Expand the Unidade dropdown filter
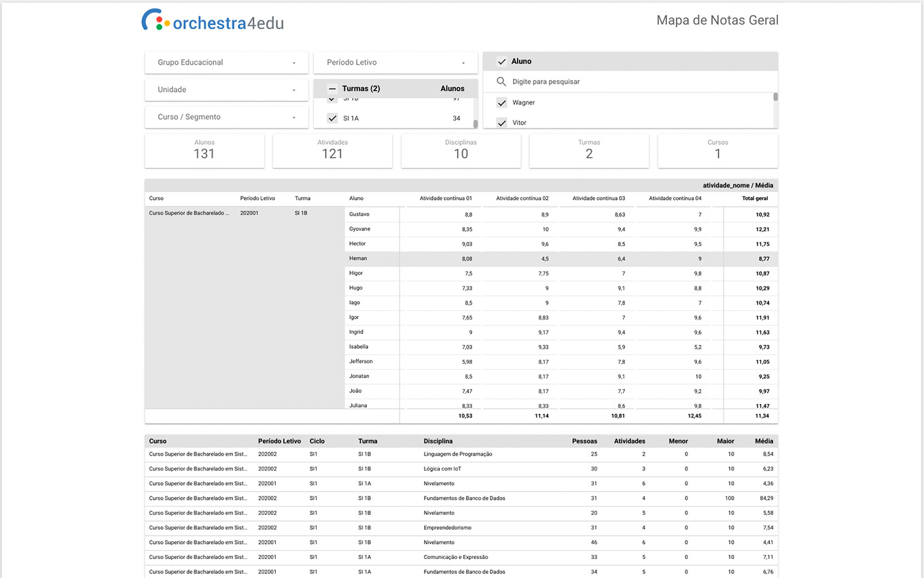The image size is (924, 578). coord(226,90)
